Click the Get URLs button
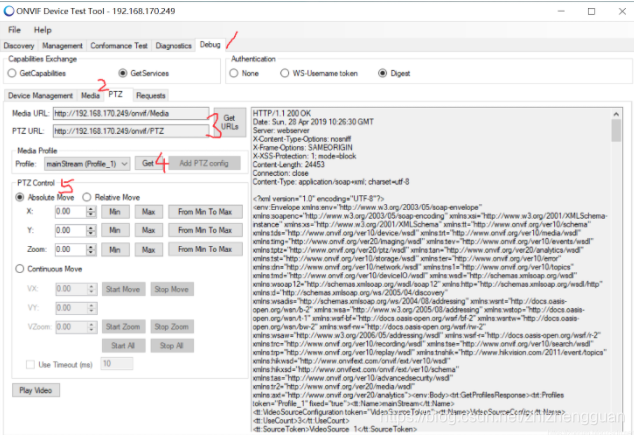 click(230, 122)
